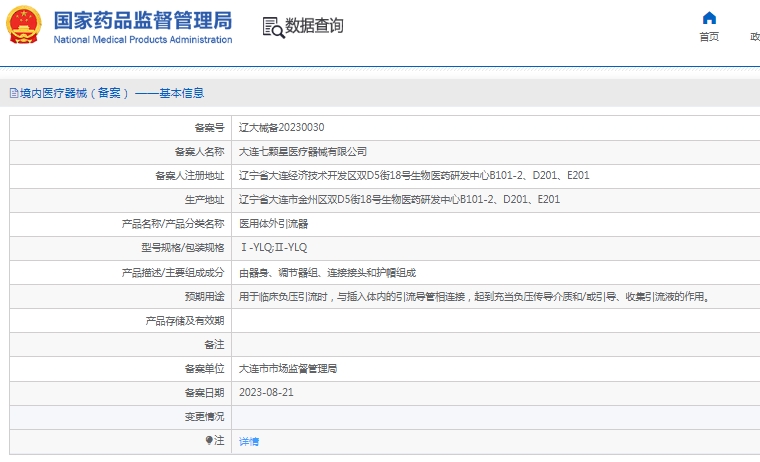Select filing authority 大连市市场监督管理局

288,368
